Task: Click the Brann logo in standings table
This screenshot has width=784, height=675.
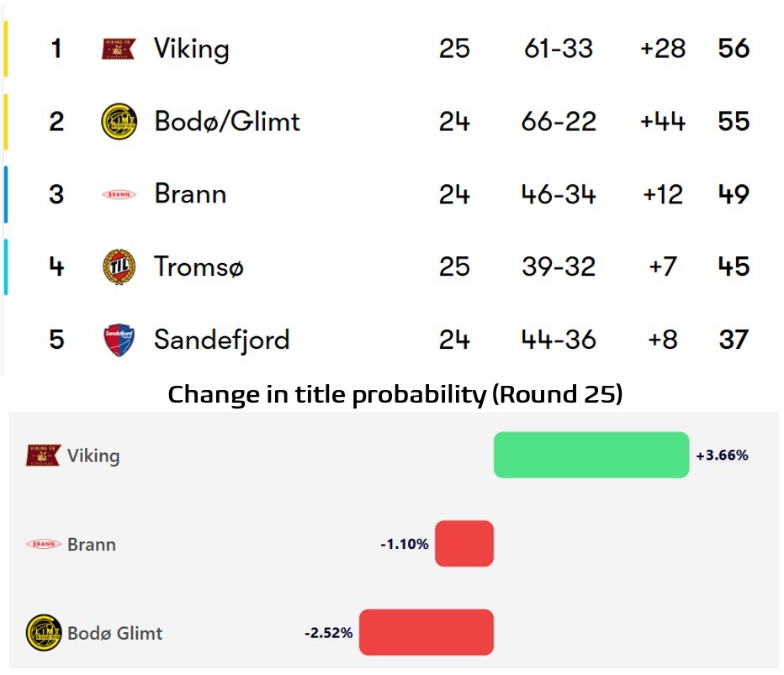Action: (x=119, y=194)
